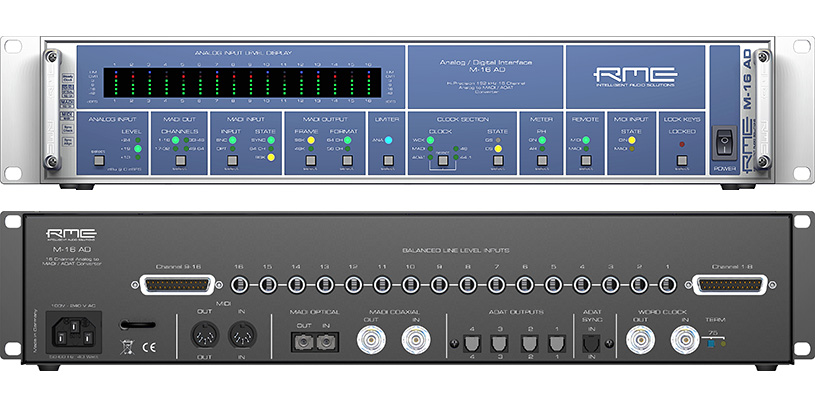This screenshot has height=400, width=815.
Task: Click the lit +19 level LED
Action: 138,149
